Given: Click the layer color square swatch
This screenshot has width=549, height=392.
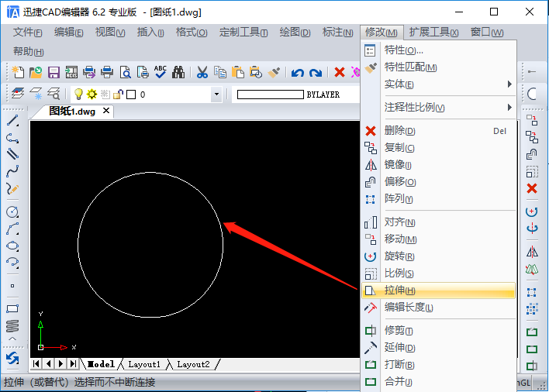Looking at the screenshot, I should coord(131,95).
